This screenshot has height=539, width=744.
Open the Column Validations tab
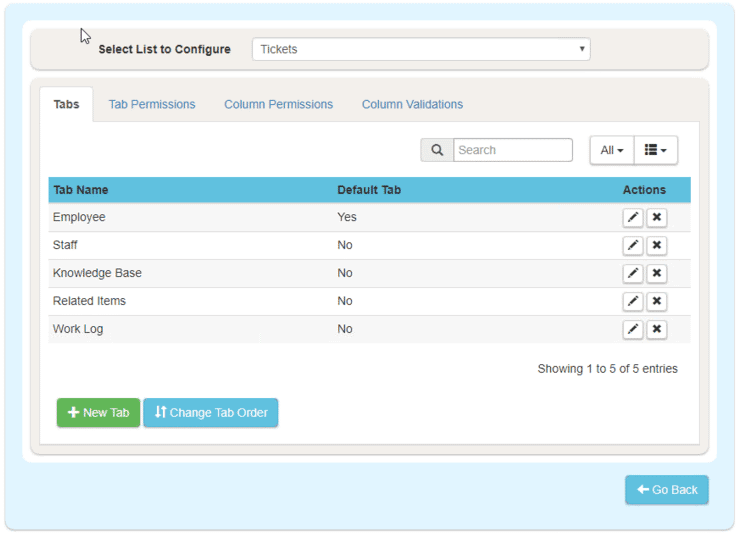pos(412,104)
